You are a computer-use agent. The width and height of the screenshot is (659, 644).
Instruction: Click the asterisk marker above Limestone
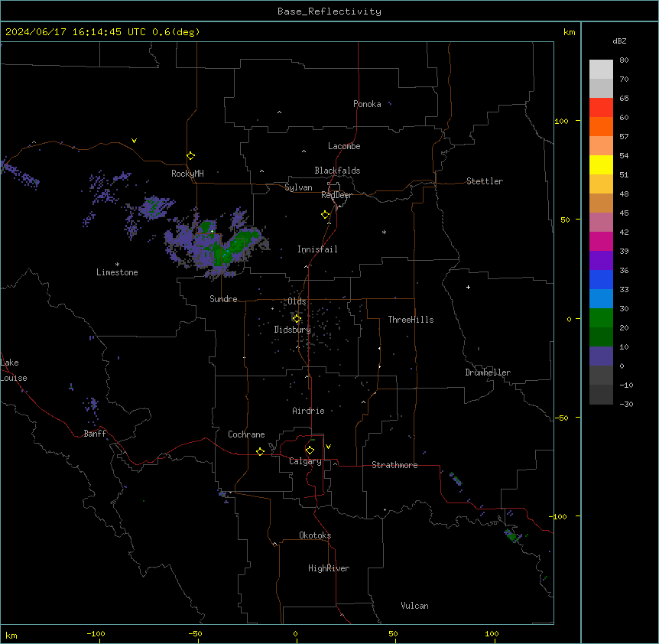coord(117,265)
